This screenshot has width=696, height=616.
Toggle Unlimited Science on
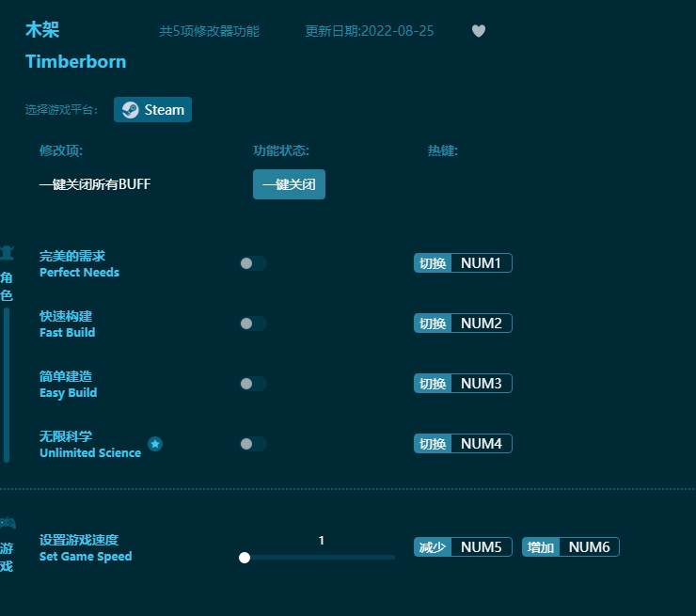pyautogui.click(x=253, y=444)
